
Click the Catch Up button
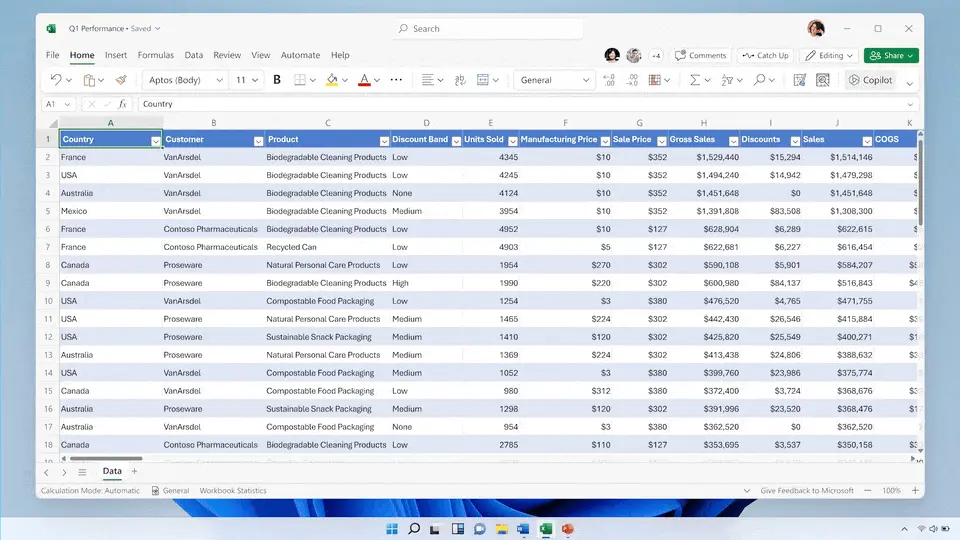pyautogui.click(x=765, y=55)
